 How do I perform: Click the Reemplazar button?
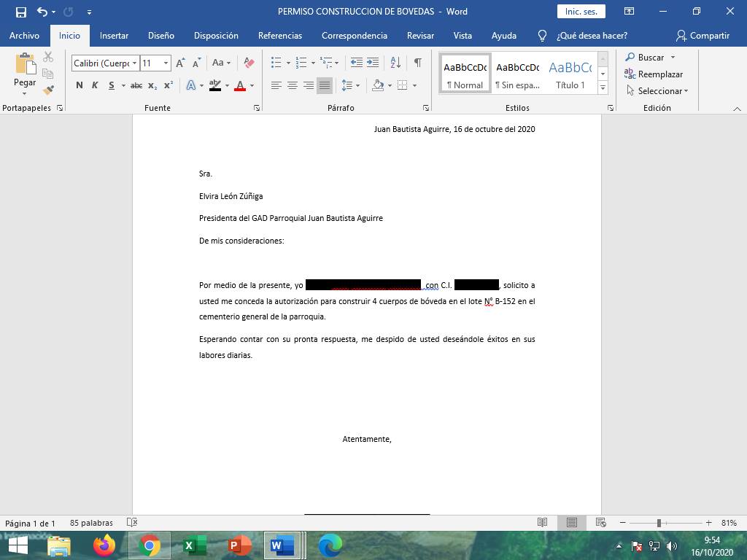coord(654,74)
